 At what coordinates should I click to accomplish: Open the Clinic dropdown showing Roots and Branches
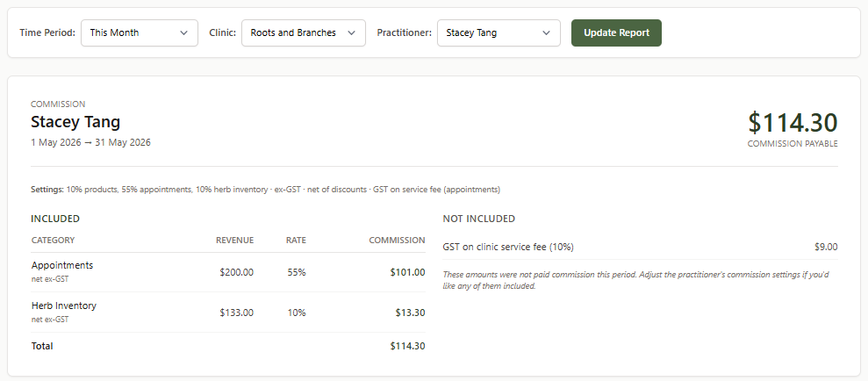click(304, 32)
